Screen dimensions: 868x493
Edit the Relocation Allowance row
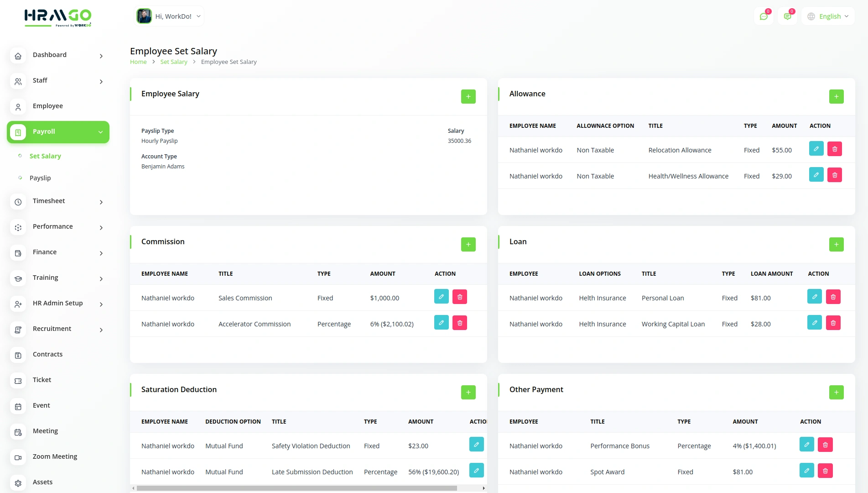pos(816,149)
